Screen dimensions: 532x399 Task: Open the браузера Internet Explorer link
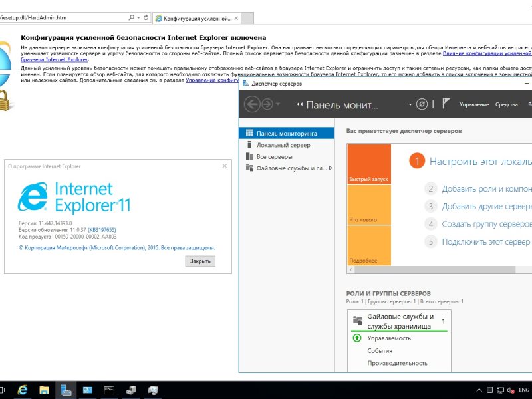pos(55,59)
